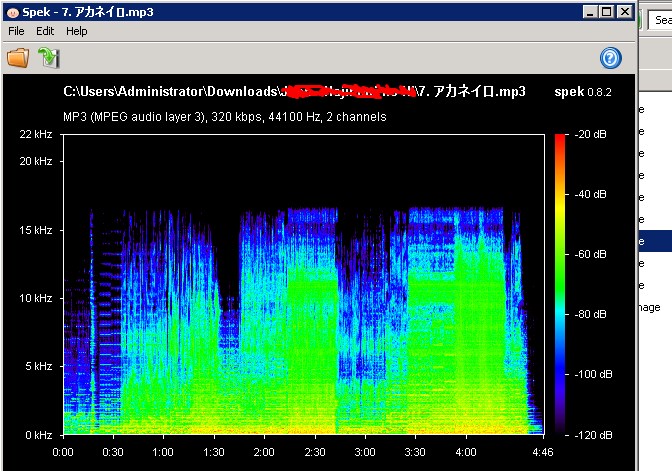672x471 pixels.
Task: Click the Save spectrogram icon
Action: click(48, 57)
